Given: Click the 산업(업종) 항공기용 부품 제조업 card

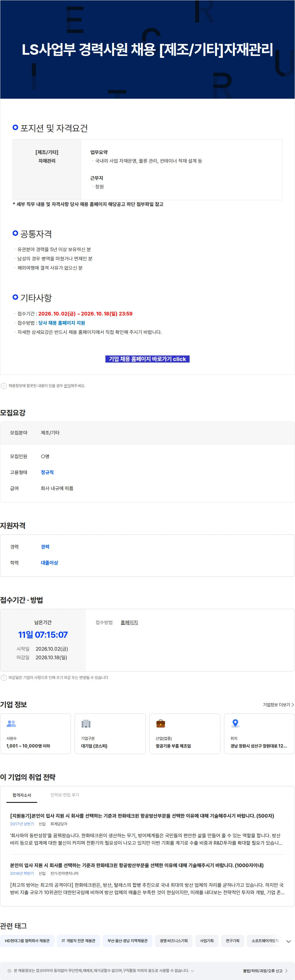Looking at the screenshot, I should 185,733.
